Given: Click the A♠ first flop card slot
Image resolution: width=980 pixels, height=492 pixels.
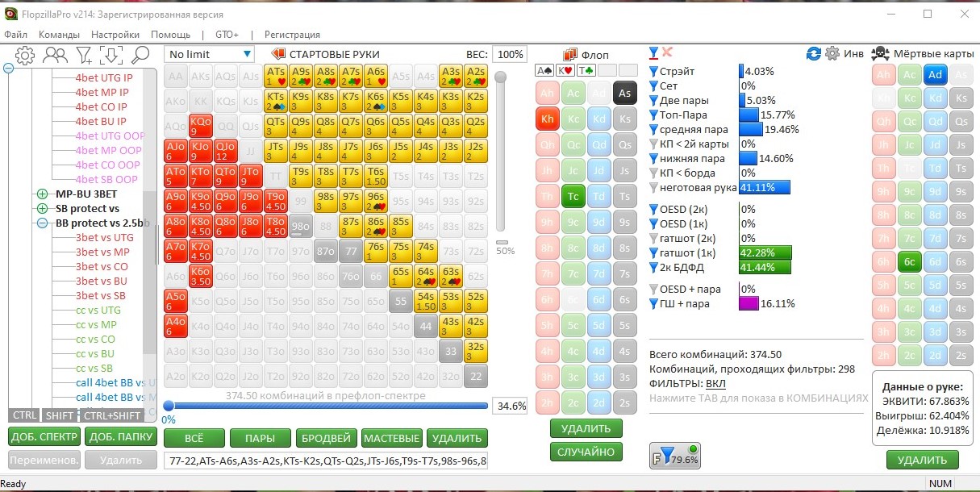Looking at the screenshot, I should (544, 70).
